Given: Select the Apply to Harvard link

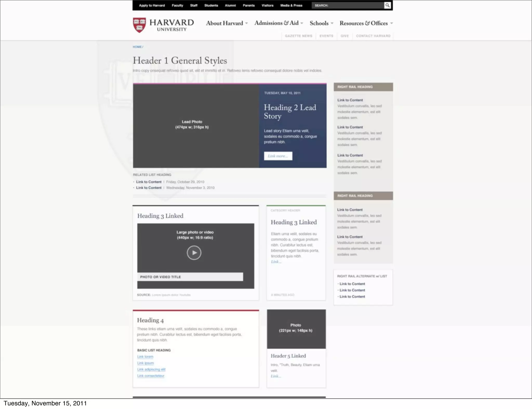Looking at the screenshot, I should coord(152,5).
